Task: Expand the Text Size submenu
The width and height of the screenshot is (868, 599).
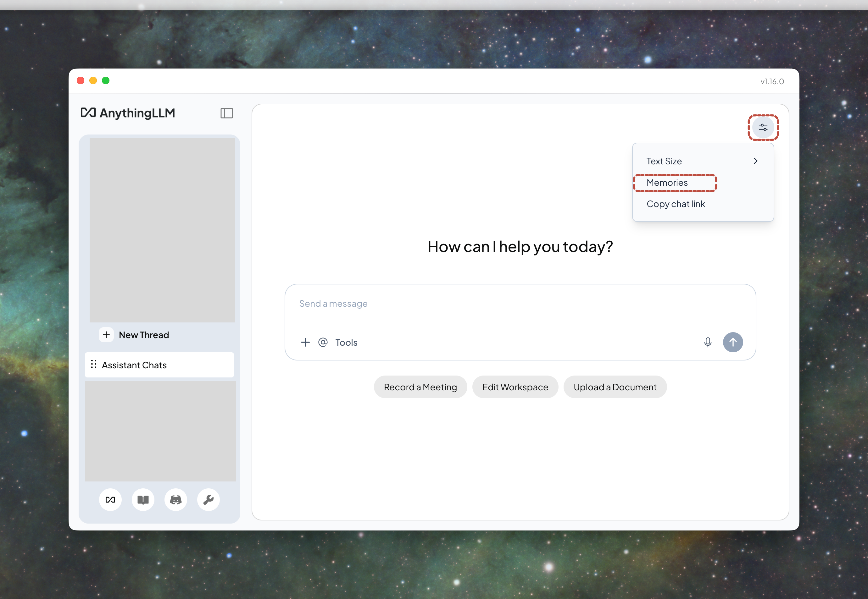Action: pyautogui.click(x=703, y=161)
